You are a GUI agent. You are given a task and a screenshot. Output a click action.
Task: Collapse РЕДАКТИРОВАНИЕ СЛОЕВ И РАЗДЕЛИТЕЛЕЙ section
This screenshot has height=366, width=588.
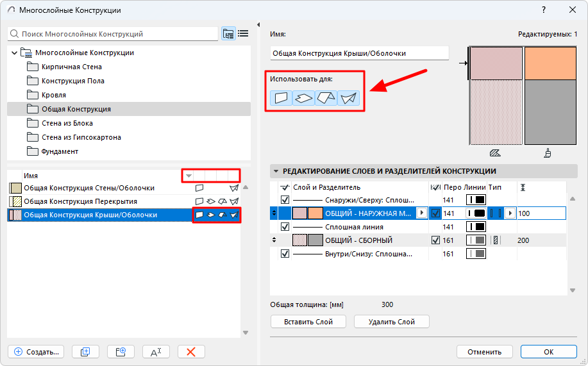(276, 171)
